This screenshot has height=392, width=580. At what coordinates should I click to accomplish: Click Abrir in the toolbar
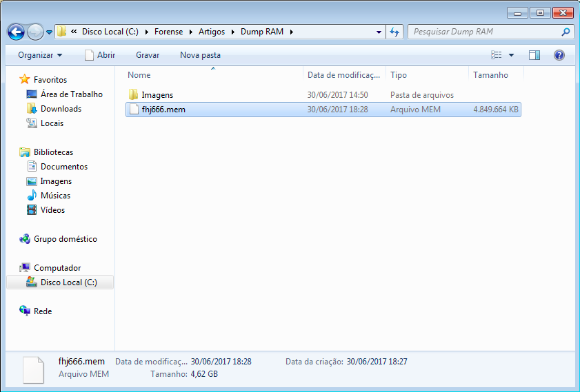pos(100,55)
